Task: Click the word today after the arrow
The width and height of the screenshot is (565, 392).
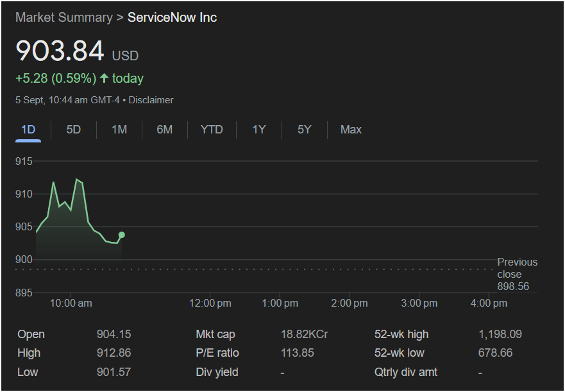Action: [128, 78]
